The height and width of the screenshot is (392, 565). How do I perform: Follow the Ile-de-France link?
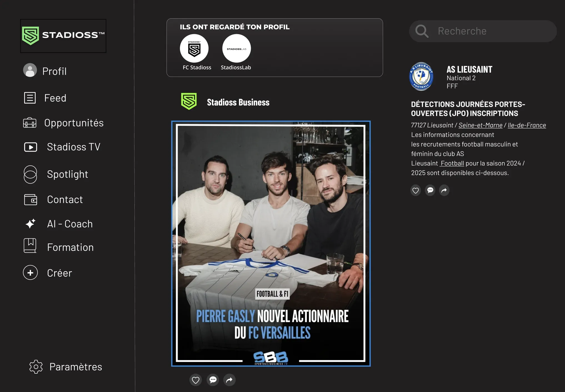(527, 125)
